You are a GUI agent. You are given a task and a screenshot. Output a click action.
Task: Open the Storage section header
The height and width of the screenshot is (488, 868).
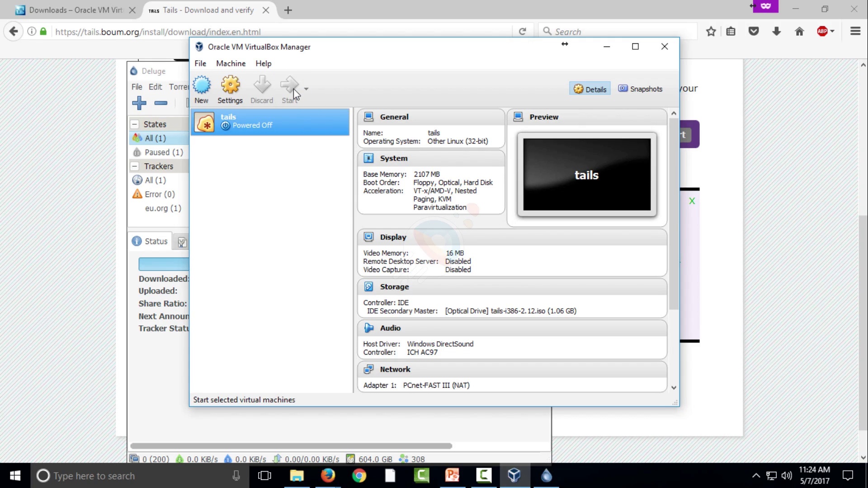click(x=512, y=287)
